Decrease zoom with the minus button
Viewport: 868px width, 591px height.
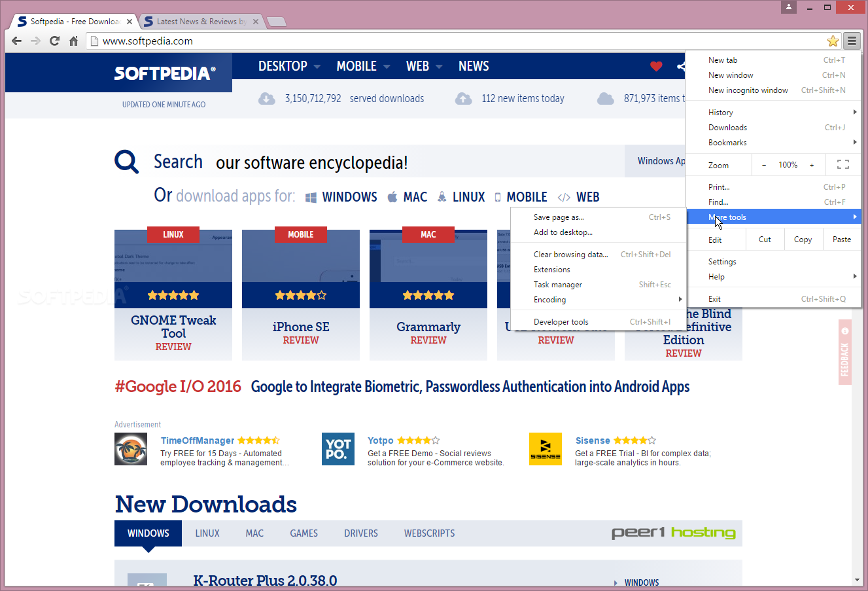coord(764,165)
